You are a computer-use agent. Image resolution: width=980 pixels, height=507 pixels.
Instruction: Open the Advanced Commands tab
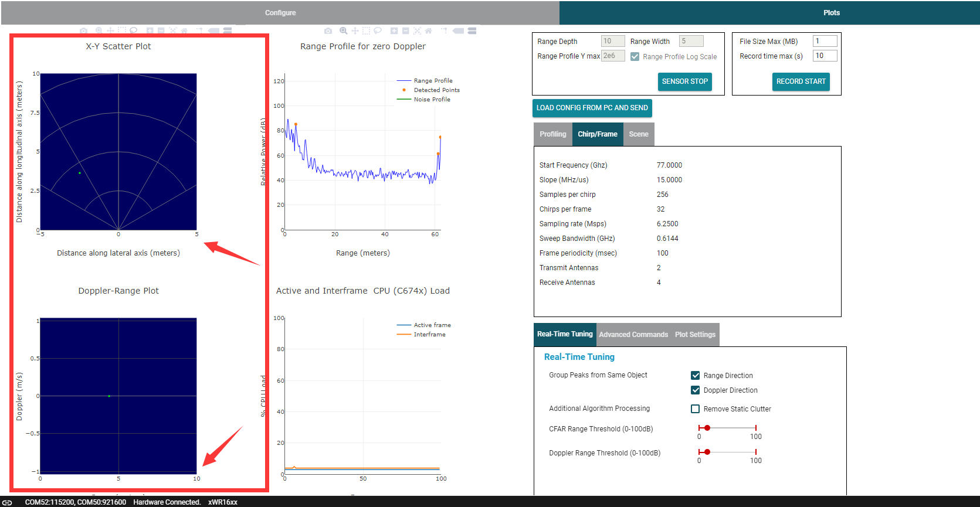coord(633,335)
